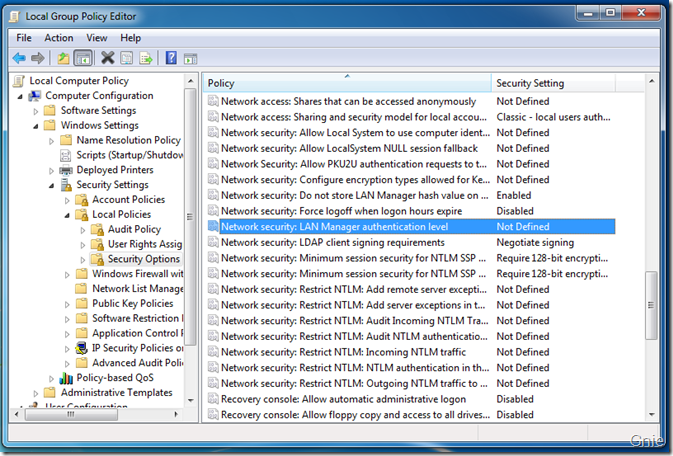Click the tree pane horizontal scrollbar thumb
Screen dimensions: 673x456
point(71,414)
